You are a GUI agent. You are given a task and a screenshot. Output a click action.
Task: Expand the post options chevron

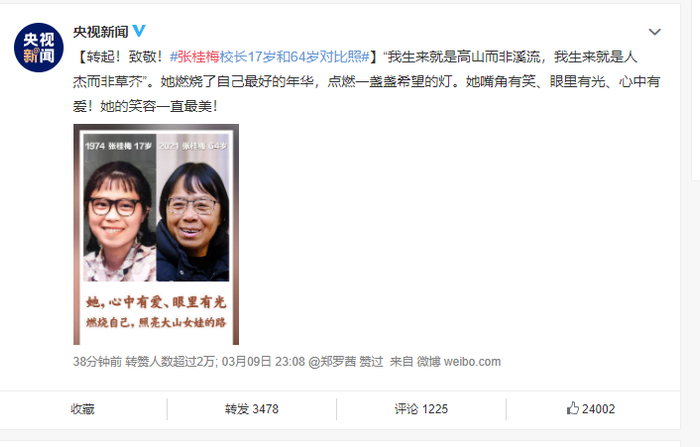[x=654, y=32]
